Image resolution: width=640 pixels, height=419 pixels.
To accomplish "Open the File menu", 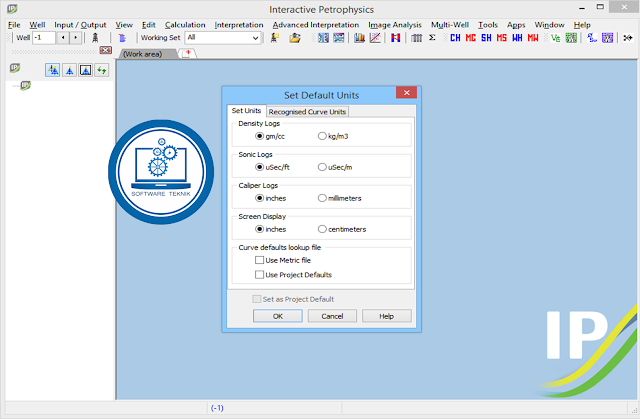I will [14, 25].
